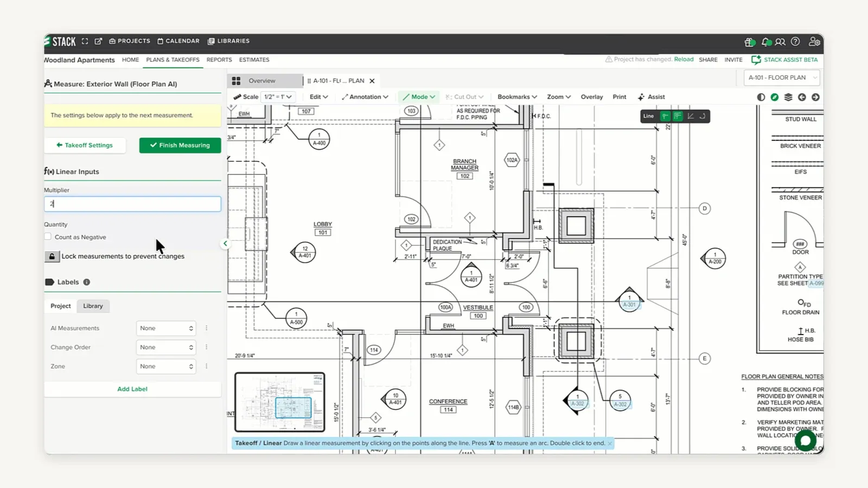Open AI Measurements label dropdown
This screenshot has width=868, height=488.
pos(166,328)
